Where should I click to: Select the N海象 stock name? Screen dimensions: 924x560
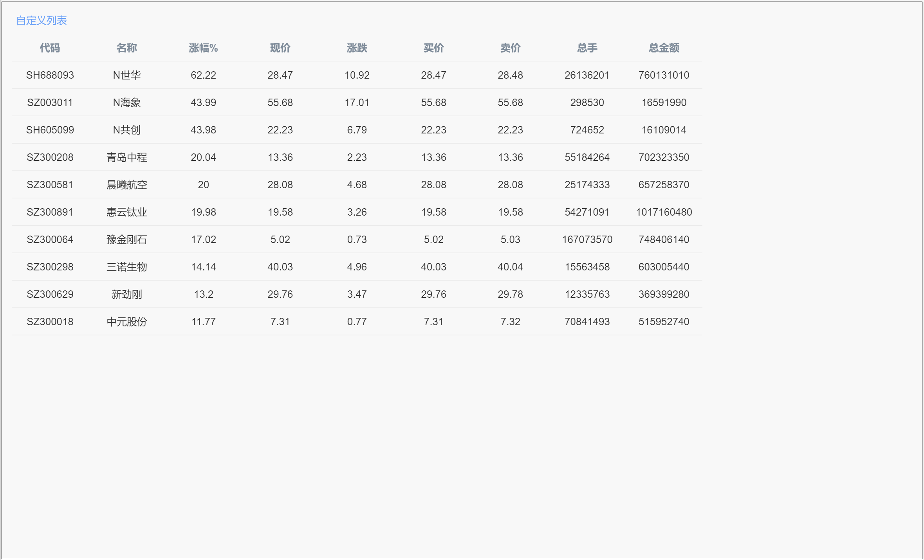coord(126,103)
